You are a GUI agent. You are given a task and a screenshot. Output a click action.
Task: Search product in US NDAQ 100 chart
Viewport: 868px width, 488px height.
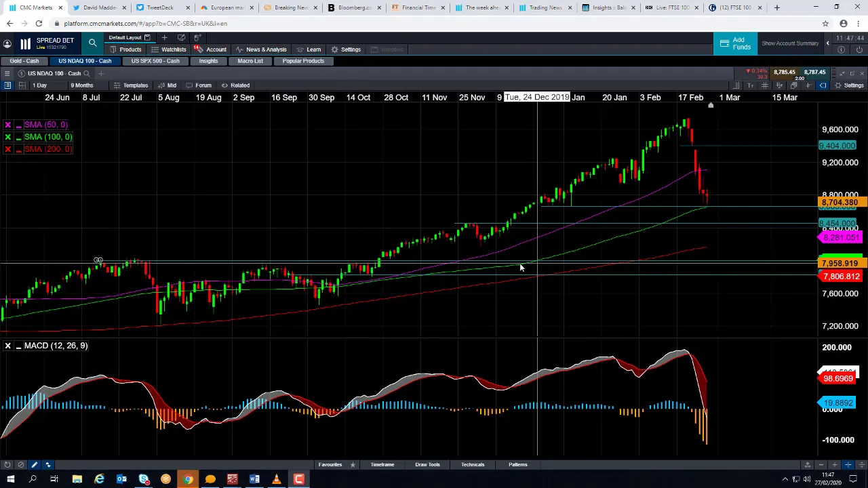point(86,73)
